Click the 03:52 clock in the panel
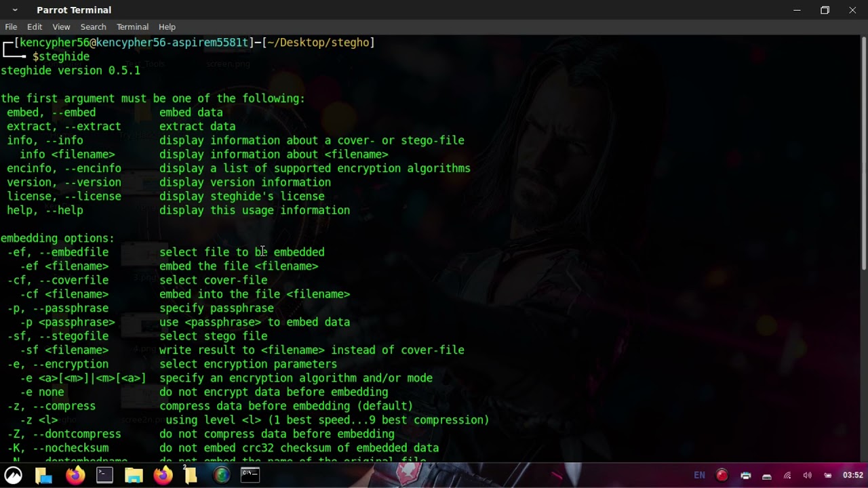This screenshot has width=868, height=488. 853,475
